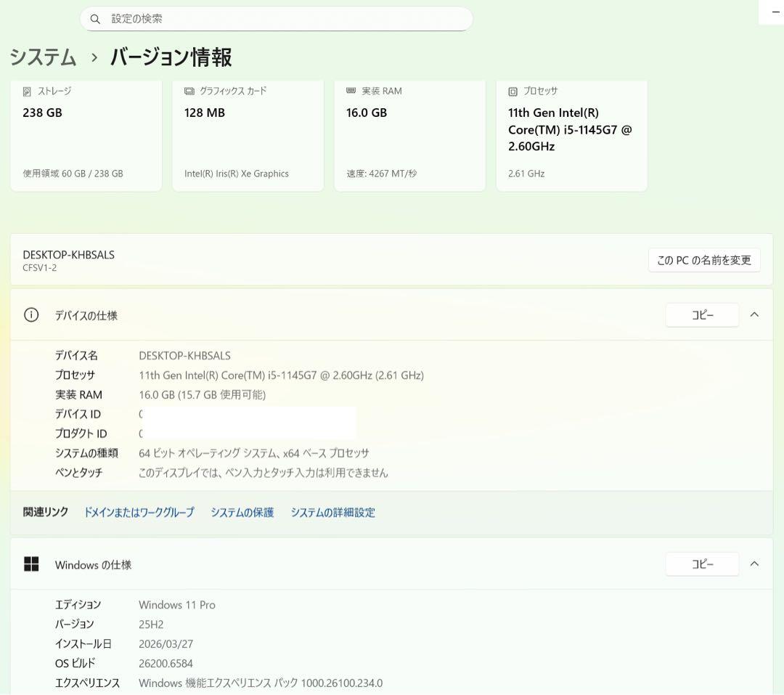Select 使用領域 60 GB / 238 GB text

(x=73, y=174)
